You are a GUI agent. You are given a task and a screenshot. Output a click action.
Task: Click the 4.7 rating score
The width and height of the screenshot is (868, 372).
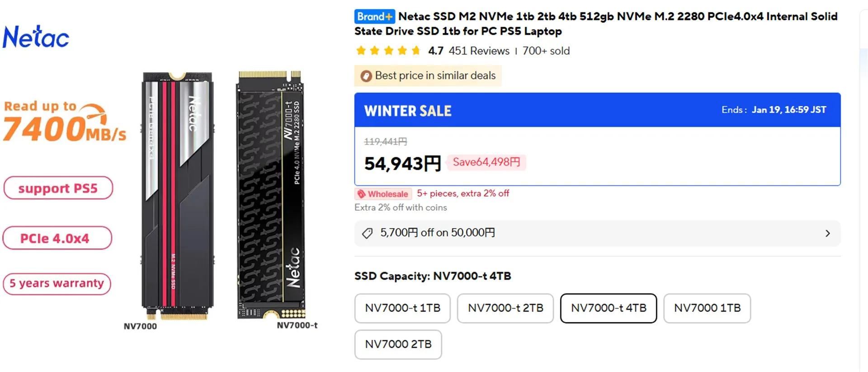(x=435, y=51)
